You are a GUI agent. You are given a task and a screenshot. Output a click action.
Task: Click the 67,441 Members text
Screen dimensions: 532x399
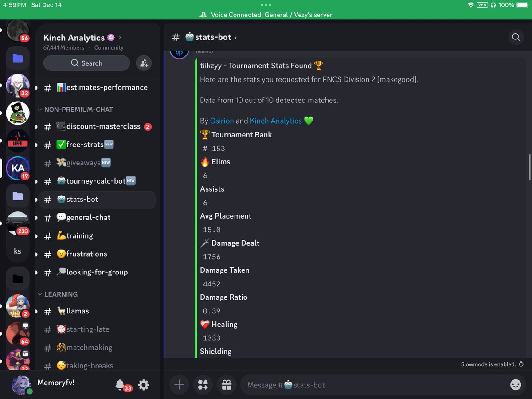[x=64, y=47]
